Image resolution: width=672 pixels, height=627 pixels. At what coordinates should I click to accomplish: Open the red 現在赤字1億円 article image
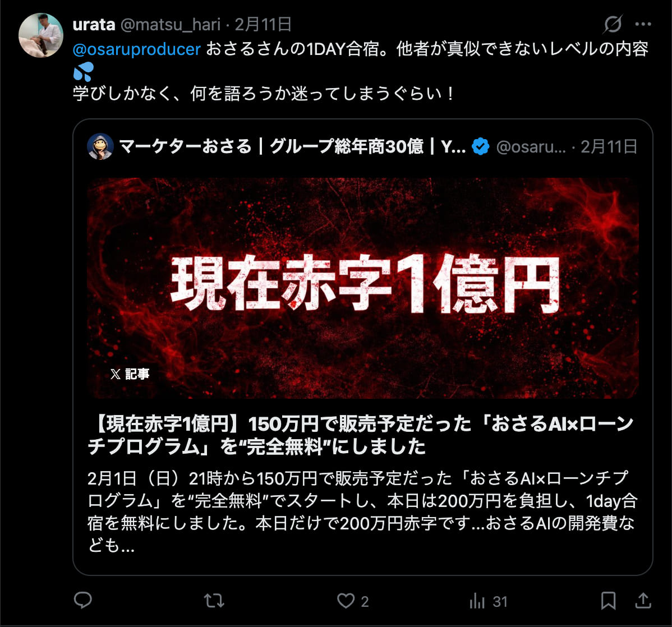pos(362,288)
